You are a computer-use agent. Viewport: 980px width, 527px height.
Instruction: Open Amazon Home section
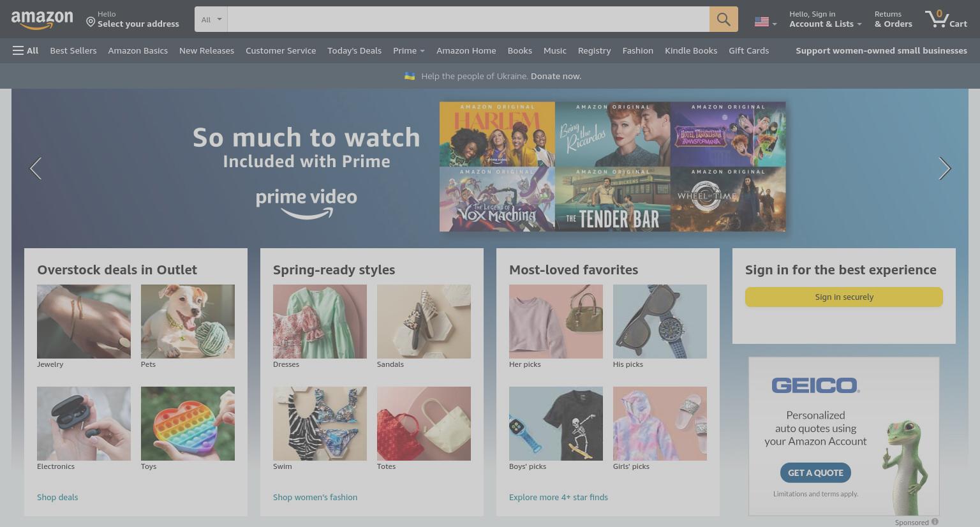pos(466,50)
